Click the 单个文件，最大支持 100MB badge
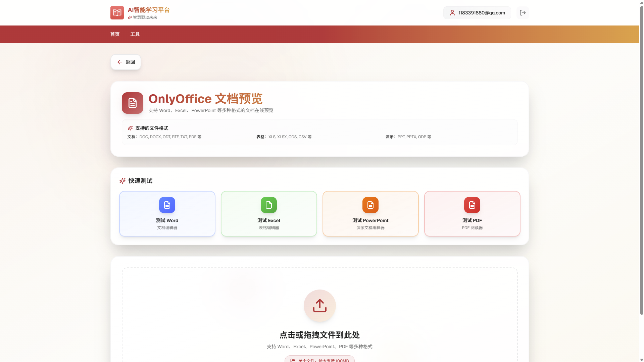 (320, 359)
